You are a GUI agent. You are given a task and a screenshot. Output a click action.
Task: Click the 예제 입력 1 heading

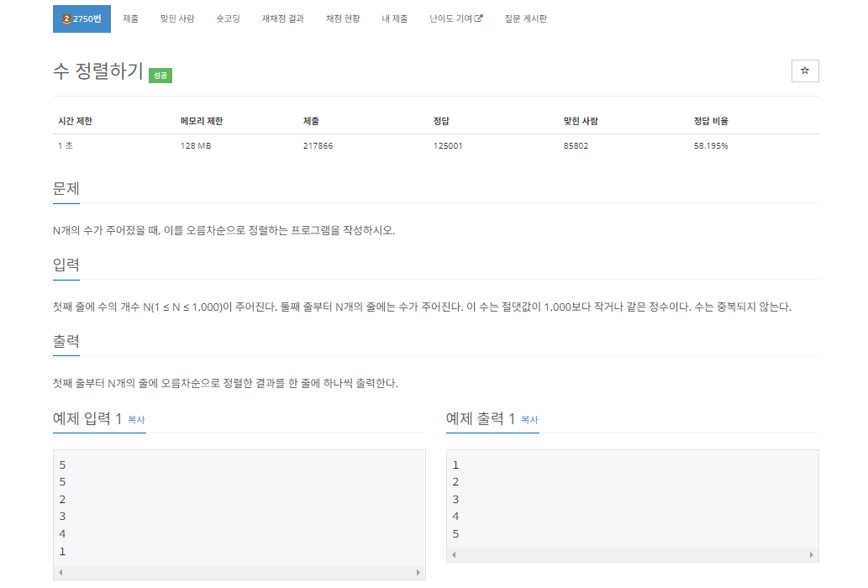click(87, 418)
